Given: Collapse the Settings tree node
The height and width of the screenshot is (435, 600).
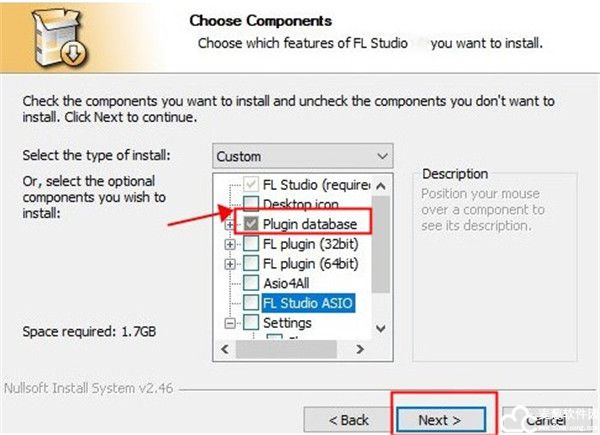Looking at the screenshot, I should click(x=230, y=323).
